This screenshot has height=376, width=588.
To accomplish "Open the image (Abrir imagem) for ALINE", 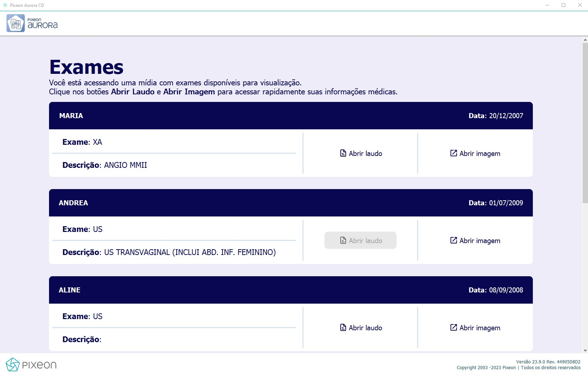I will click(x=475, y=328).
